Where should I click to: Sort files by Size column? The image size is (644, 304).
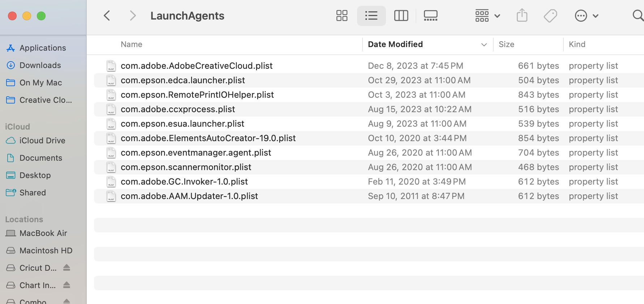[506, 45]
